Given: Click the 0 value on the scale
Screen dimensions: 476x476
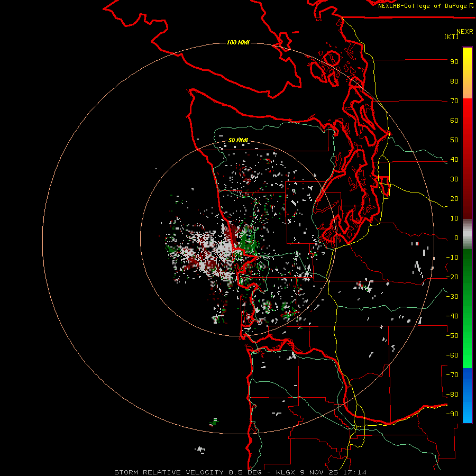Looking at the screenshot, I should pos(456,237).
